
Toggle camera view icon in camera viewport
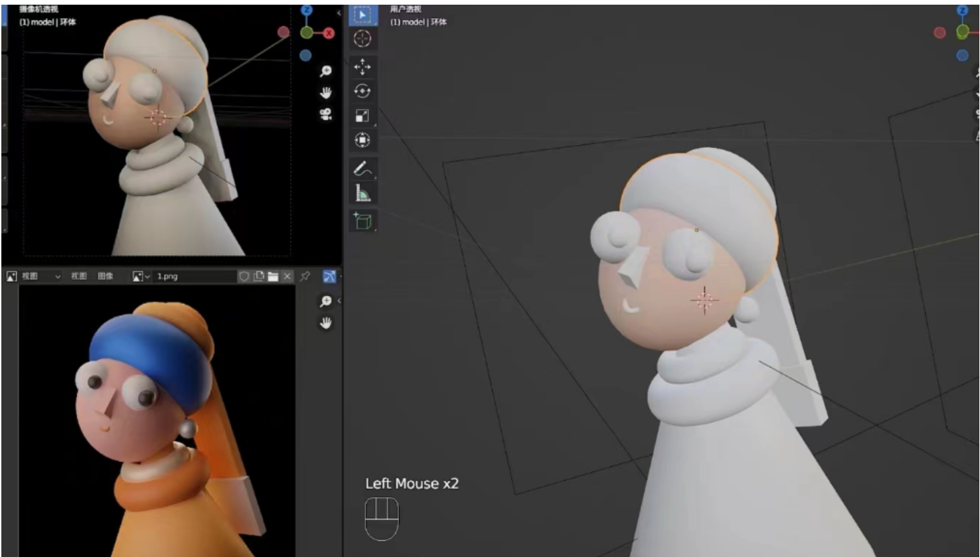pos(326,114)
